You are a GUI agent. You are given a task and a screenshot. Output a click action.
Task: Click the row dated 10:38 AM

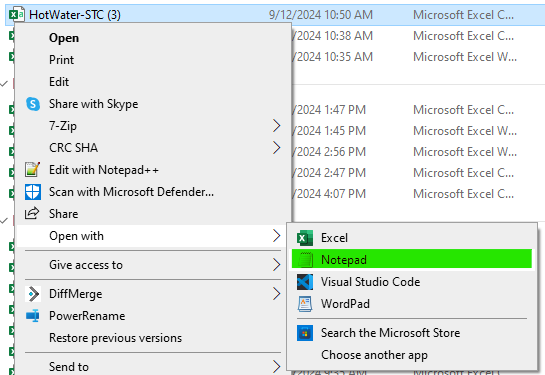coord(418,36)
